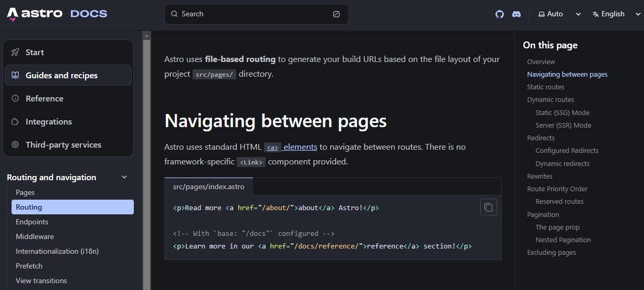Image resolution: width=644 pixels, height=290 pixels.
Task: Select the Guides and recipes tab
Action: 68,75
